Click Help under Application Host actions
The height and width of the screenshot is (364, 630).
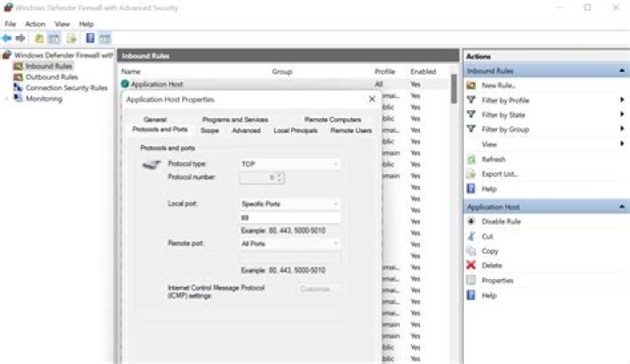[489, 295]
